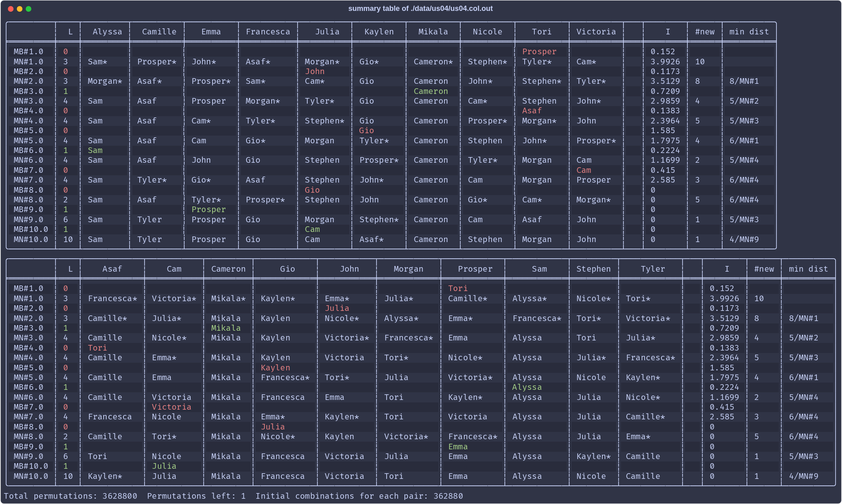Click 'Initial combinations for each pair: 362880'

tap(359, 496)
